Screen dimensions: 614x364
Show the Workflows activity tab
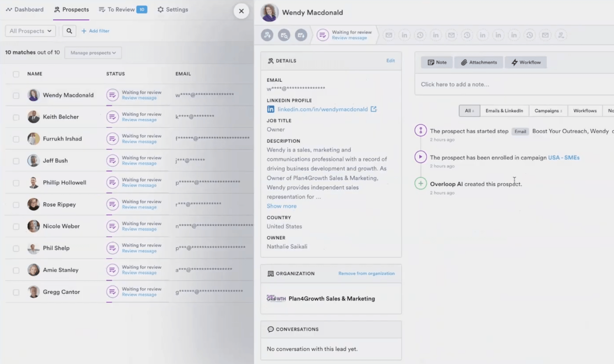(x=585, y=111)
